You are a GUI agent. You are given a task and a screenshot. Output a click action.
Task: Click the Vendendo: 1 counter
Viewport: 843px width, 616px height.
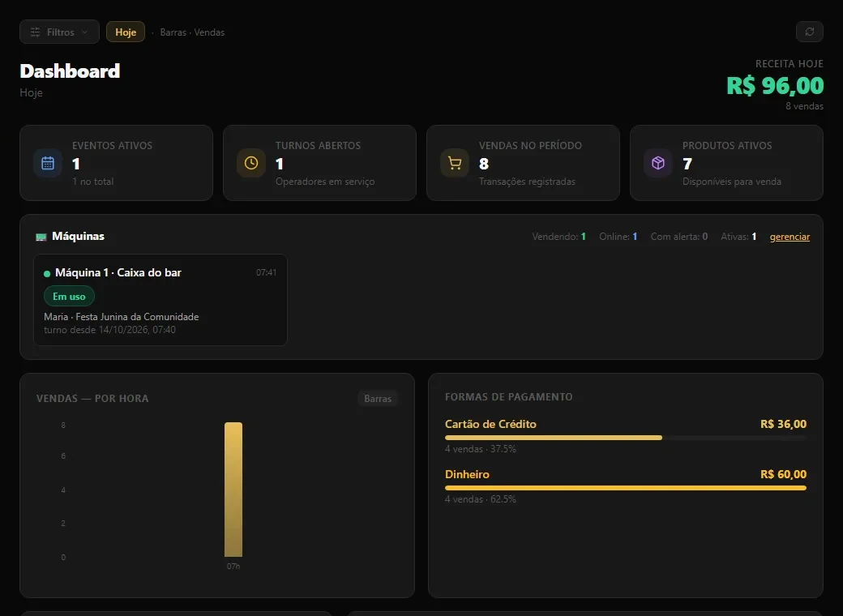pos(558,237)
